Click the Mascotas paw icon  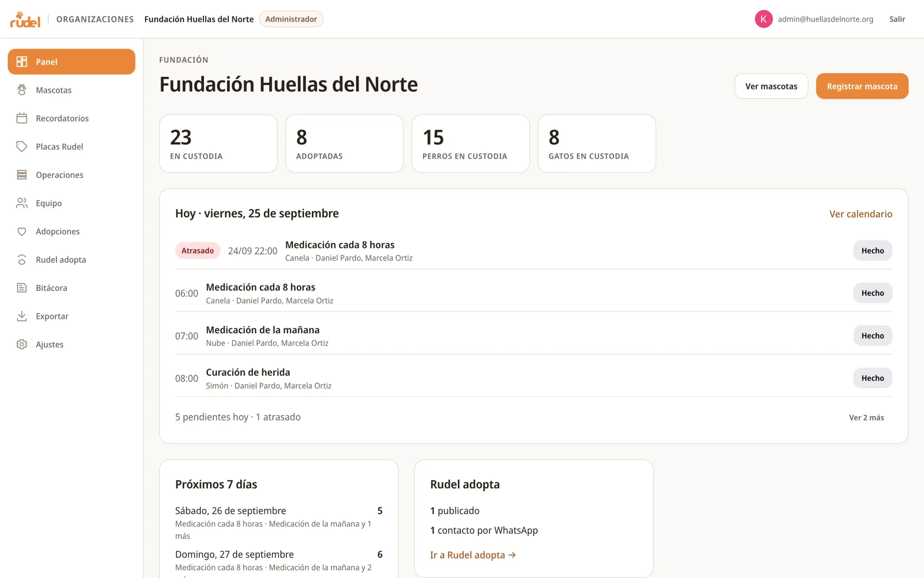(22, 90)
